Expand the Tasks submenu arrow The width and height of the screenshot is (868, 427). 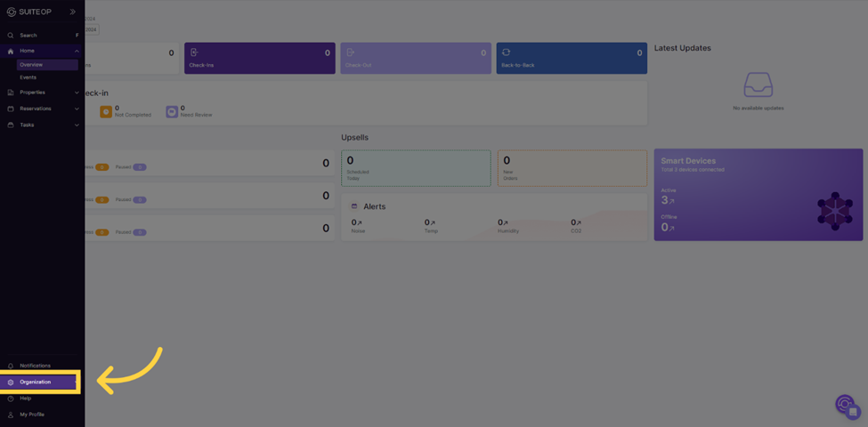pos(77,125)
